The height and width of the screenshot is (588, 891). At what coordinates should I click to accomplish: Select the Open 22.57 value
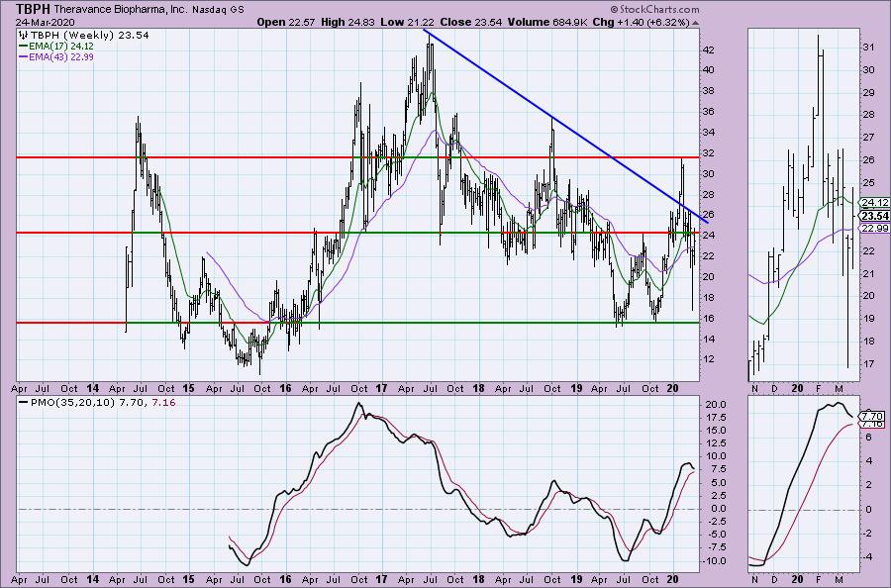click(287, 22)
